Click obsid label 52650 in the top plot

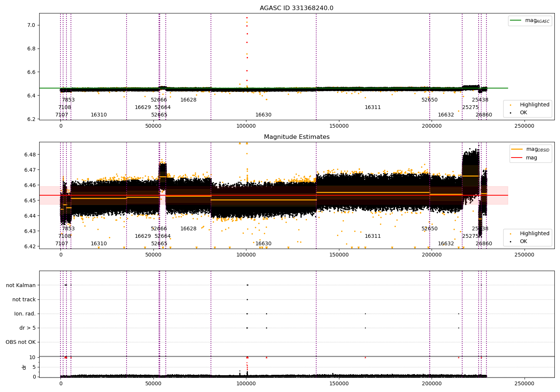tap(429, 100)
